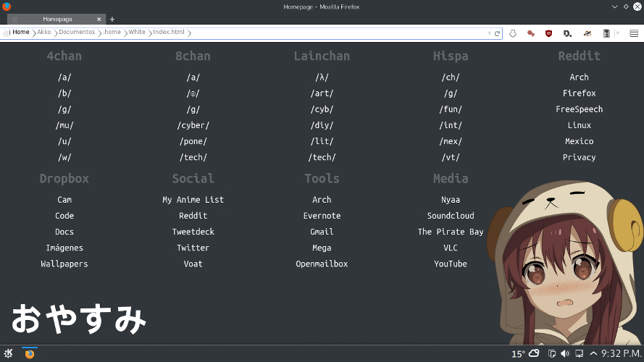Open Gmail link under Tools
Screen dimensions: 644x362
click(322, 232)
